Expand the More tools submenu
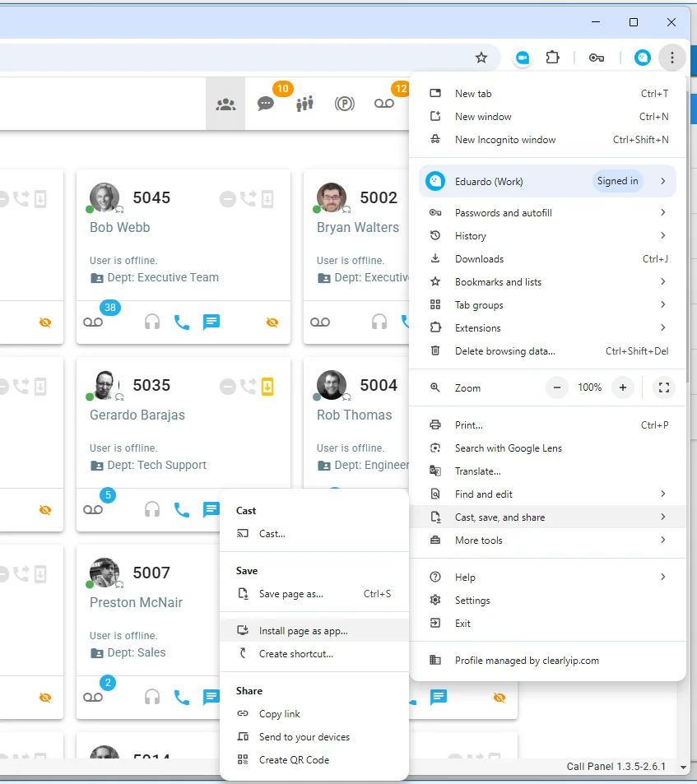 click(x=547, y=540)
